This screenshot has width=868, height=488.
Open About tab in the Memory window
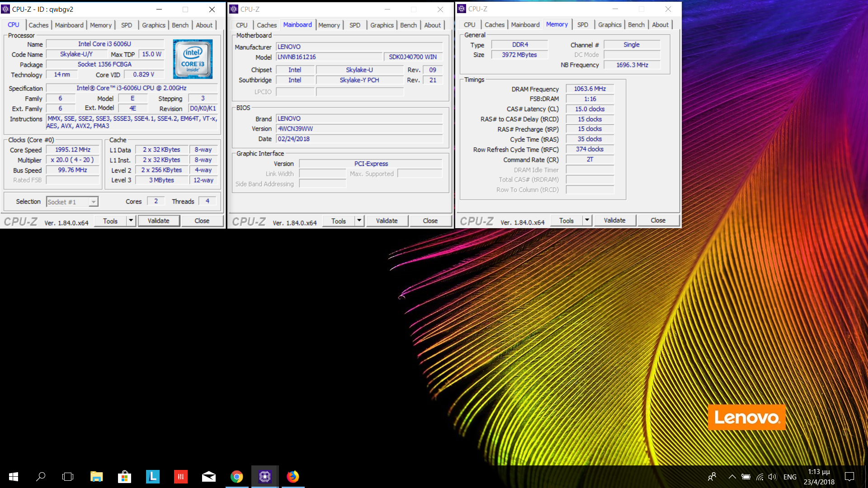click(660, 24)
